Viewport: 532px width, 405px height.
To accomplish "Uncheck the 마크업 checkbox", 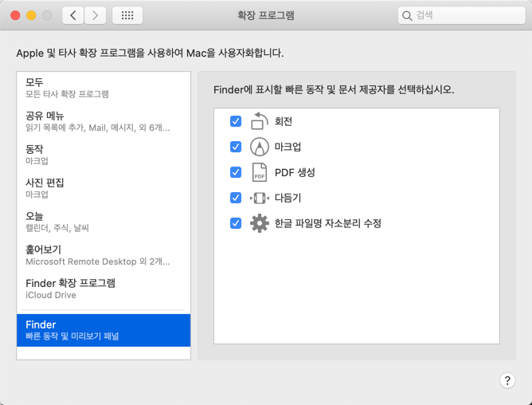I will pyautogui.click(x=236, y=147).
